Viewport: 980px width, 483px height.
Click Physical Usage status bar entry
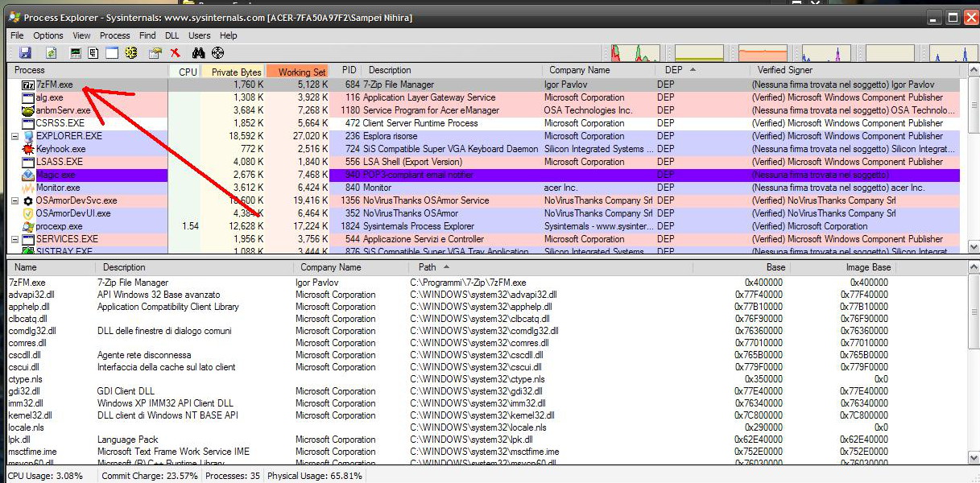point(315,476)
